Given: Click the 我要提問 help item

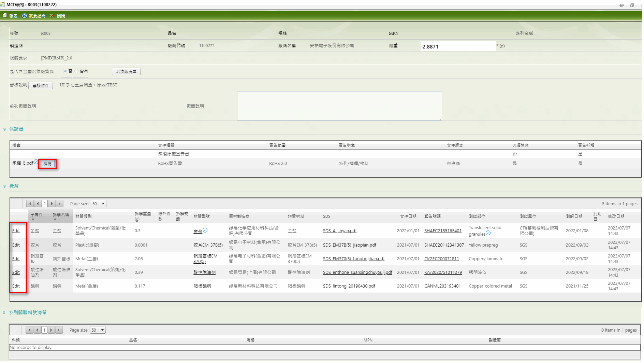Looking at the screenshot, I should [x=34, y=16].
